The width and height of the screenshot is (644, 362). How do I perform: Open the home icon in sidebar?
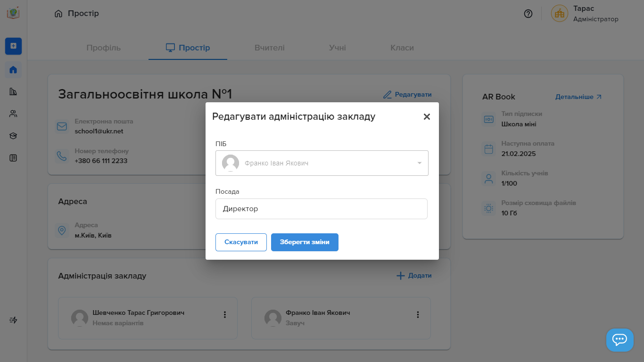click(x=13, y=70)
